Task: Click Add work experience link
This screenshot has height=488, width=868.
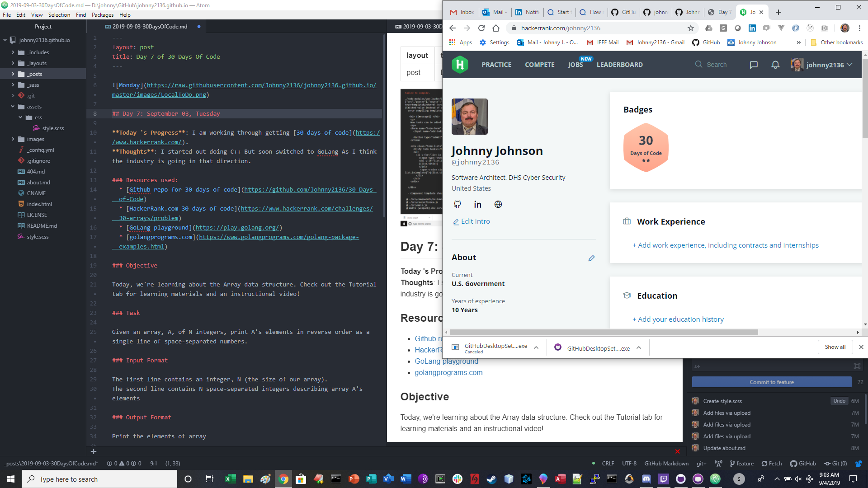Action: (725, 245)
